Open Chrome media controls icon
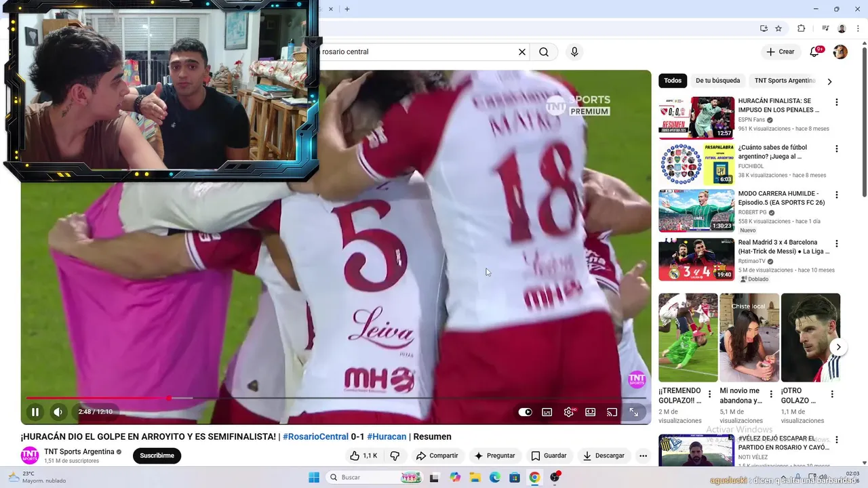 (825, 28)
